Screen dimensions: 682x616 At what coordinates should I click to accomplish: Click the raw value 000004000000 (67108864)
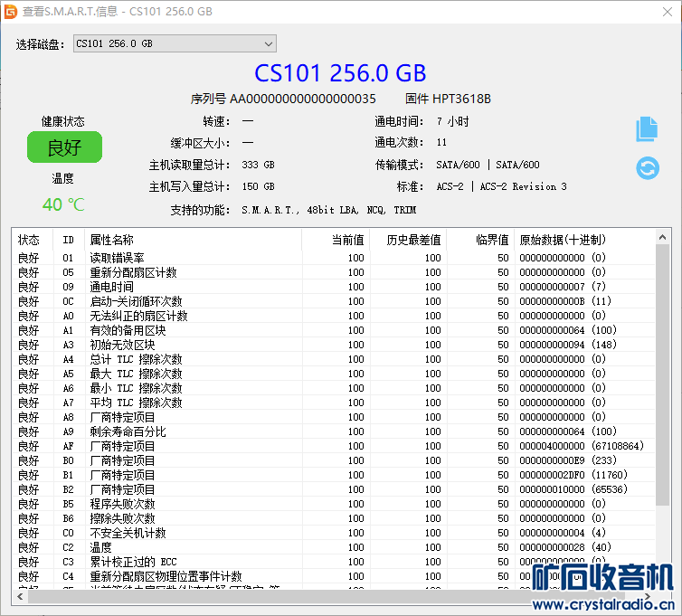[x=582, y=446]
